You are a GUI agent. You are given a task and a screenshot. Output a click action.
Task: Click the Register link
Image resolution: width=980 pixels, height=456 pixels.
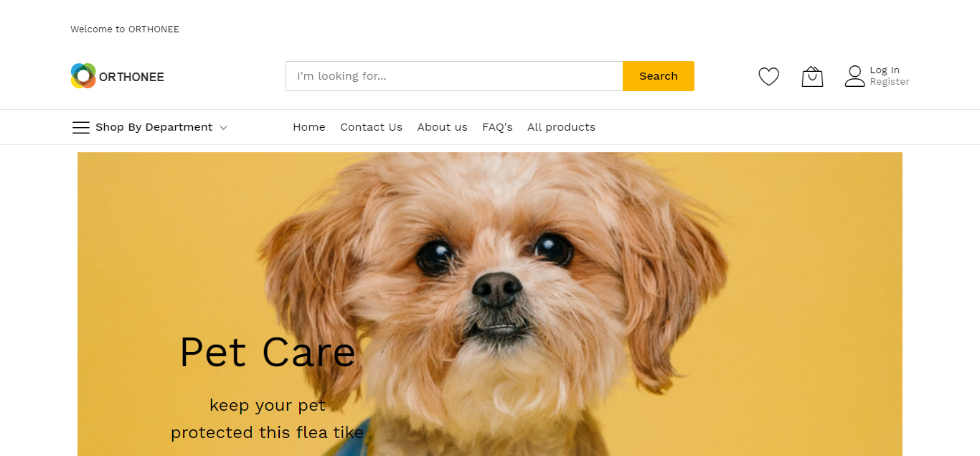(x=890, y=82)
